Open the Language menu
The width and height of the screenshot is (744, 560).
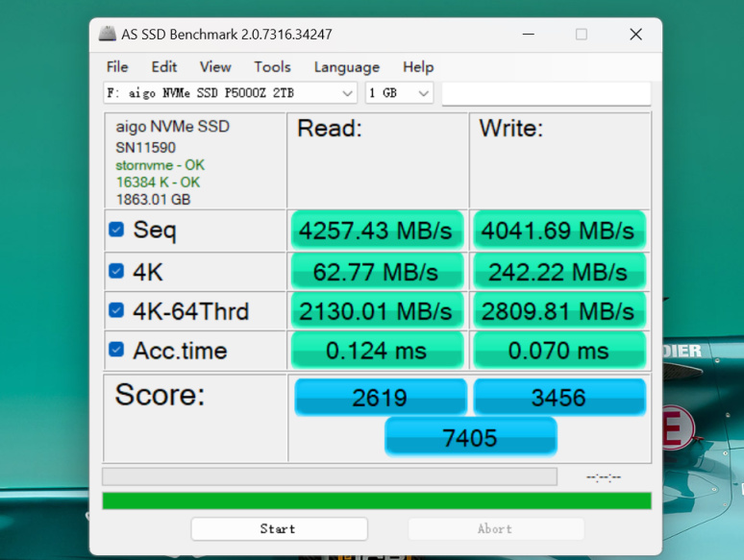pos(347,67)
